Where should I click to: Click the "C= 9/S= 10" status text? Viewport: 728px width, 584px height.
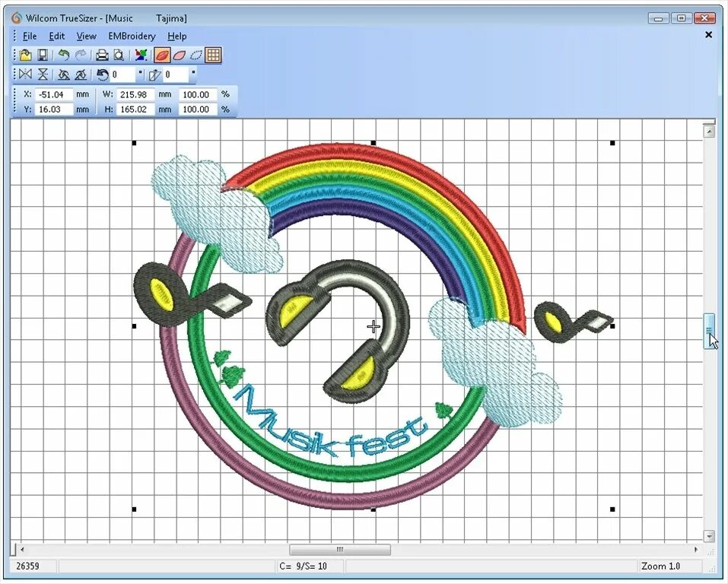(x=304, y=567)
